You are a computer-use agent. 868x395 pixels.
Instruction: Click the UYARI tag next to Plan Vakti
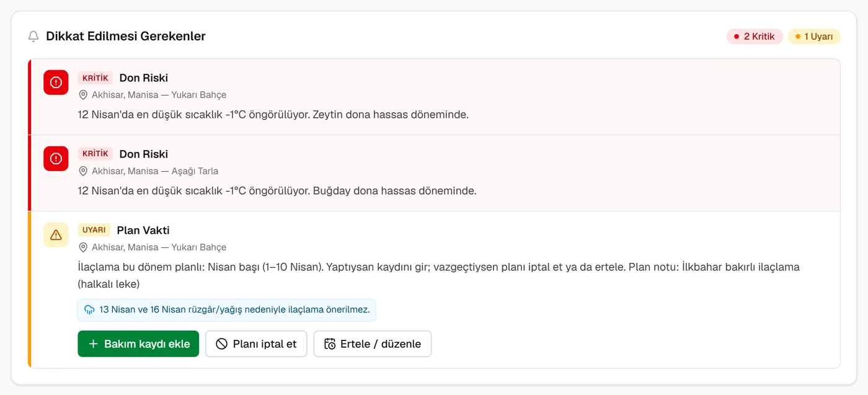click(94, 230)
